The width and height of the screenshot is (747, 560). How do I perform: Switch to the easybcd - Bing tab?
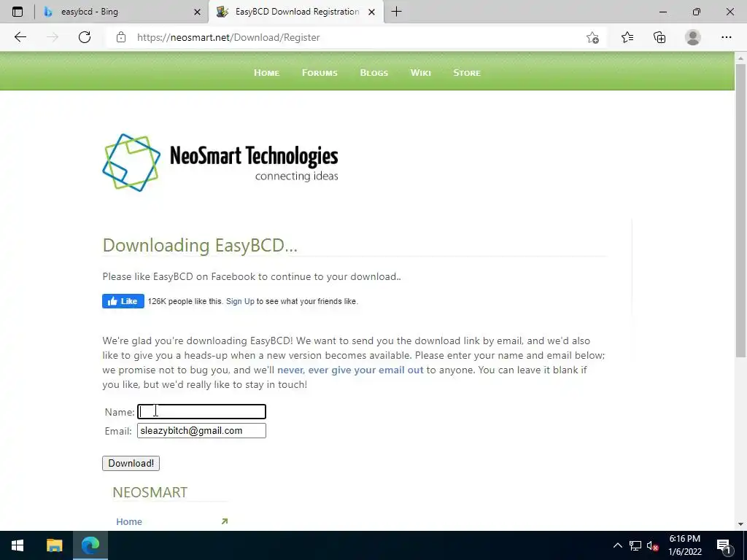click(122, 12)
